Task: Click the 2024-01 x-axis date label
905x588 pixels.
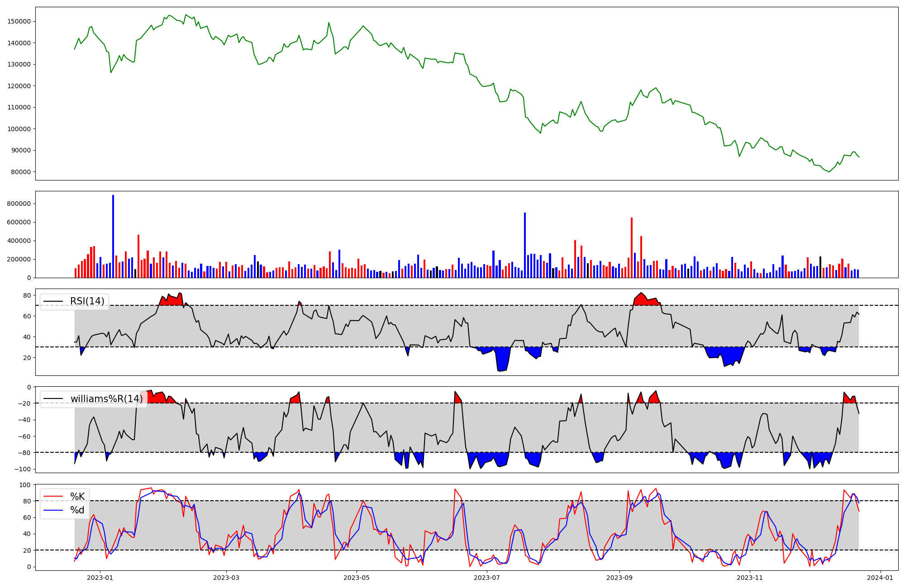Action: click(881, 578)
